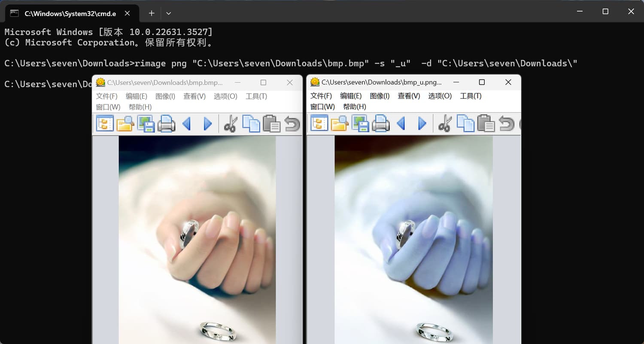Open 文件(F) menu in bmp_u.png window

(x=321, y=96)
